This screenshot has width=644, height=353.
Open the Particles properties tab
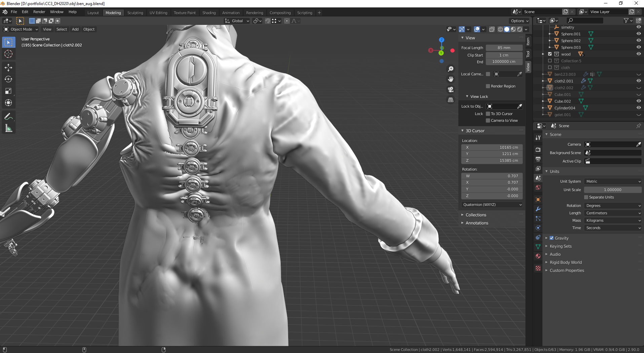point(538,218)
